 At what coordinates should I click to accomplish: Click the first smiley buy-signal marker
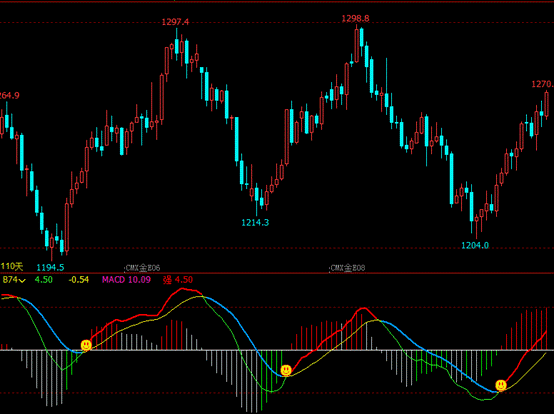coord(86,345)
